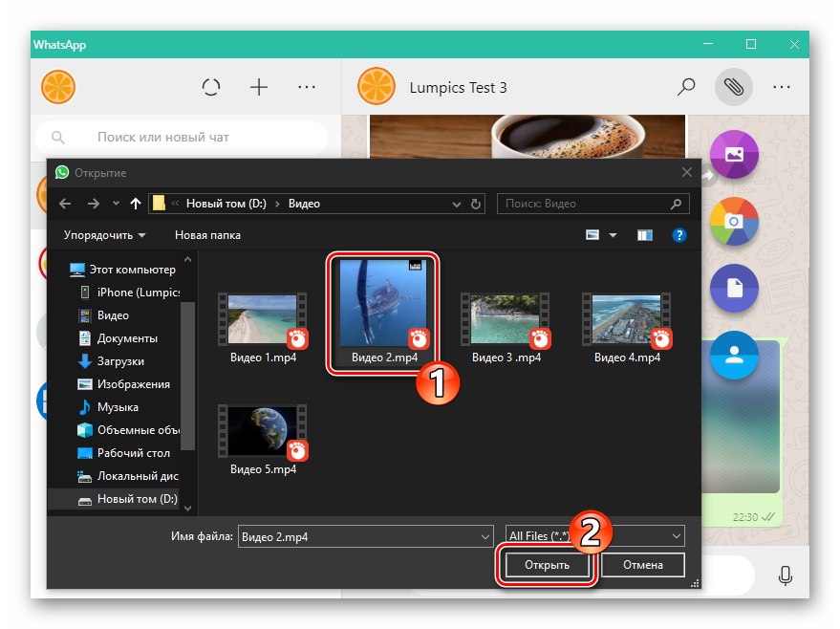
Task: Click the status circle icon in WhatsApp
Action: [x=211, y=87]
